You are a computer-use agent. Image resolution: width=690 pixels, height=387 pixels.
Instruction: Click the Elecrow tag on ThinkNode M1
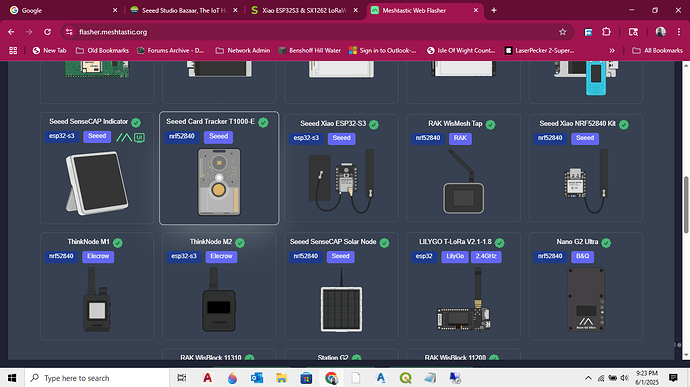98,256
